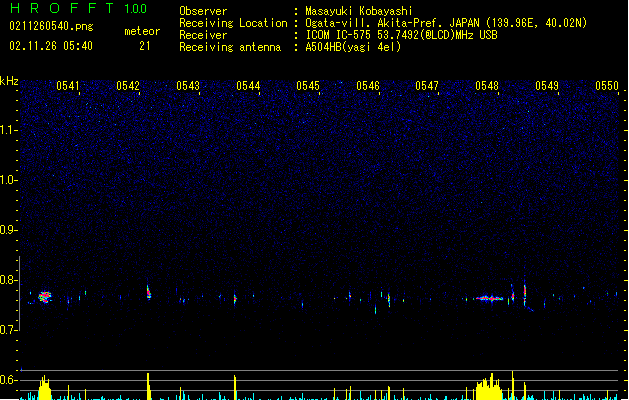Click the Receiving antenna label

coord(230,47)
